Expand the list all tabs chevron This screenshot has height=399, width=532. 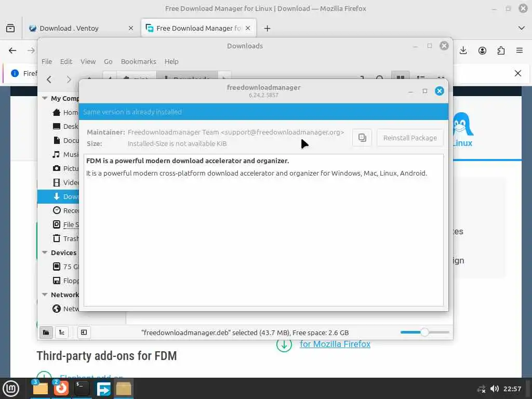[522, 28]
